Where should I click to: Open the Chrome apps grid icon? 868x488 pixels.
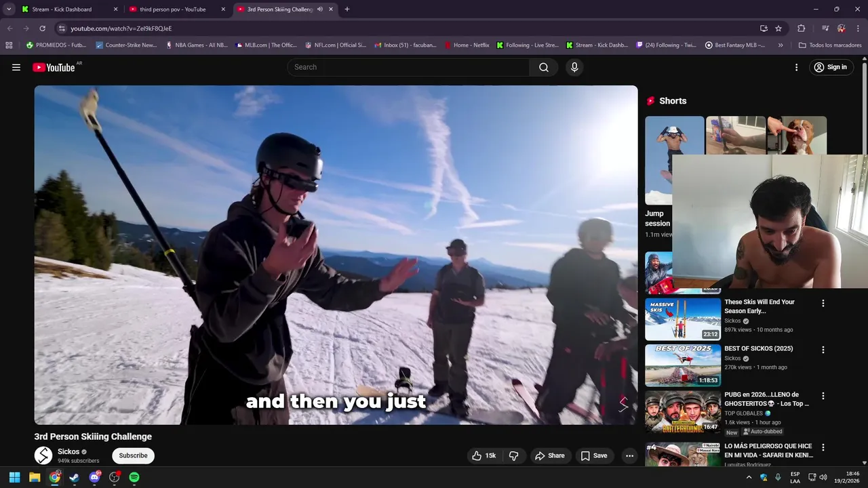pos(9,45)
